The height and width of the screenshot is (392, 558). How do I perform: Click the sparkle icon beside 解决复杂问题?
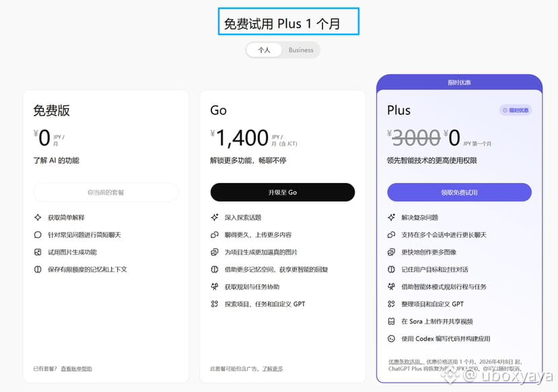click(x=391, y=217)
